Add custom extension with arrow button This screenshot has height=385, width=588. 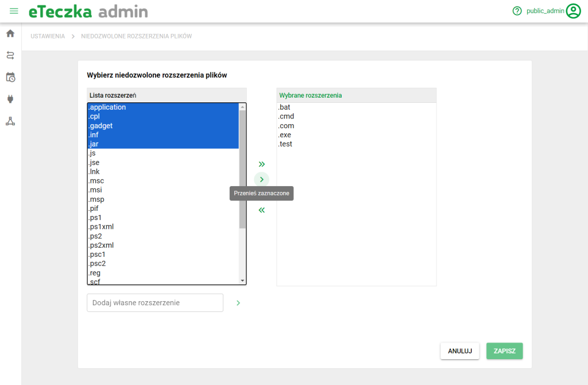pos(238,303)
